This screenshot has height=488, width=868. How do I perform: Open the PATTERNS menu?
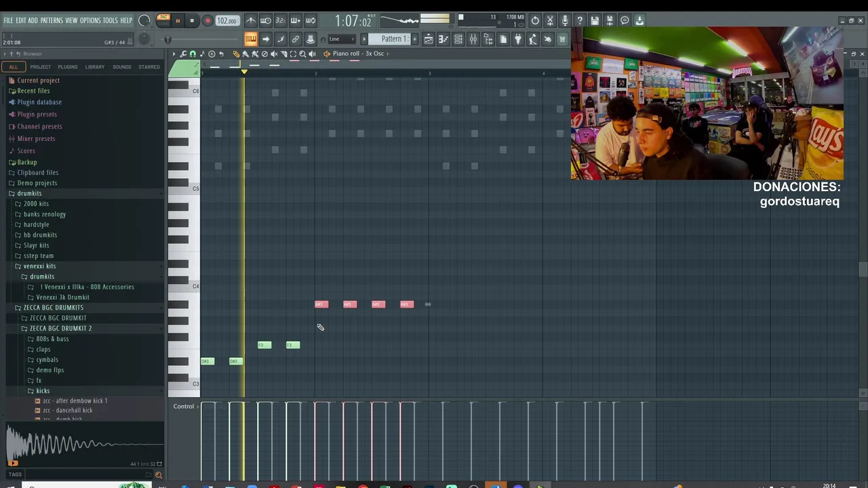52,20
